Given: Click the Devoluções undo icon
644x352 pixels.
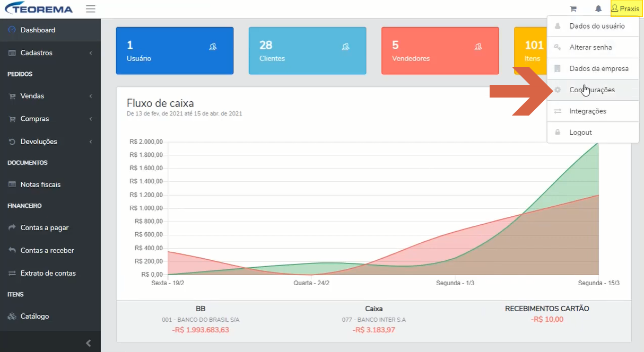Looking at the screenshot, I should (12, 142).
